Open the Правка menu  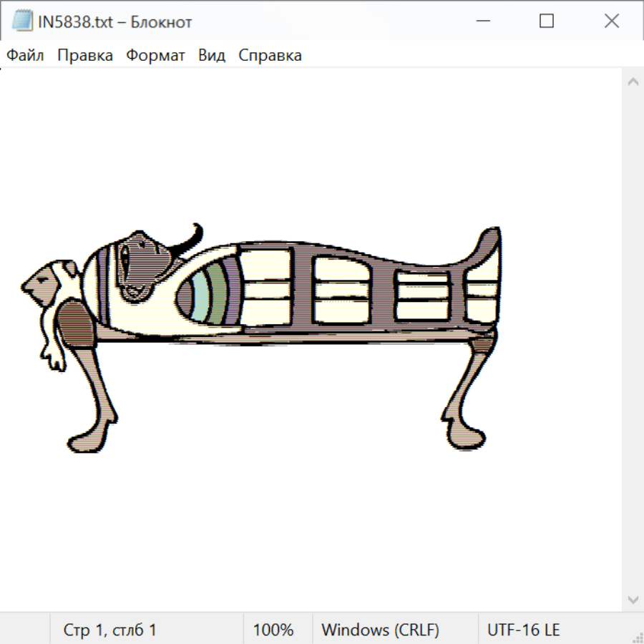pyautogui.click(x=85, y=56)
